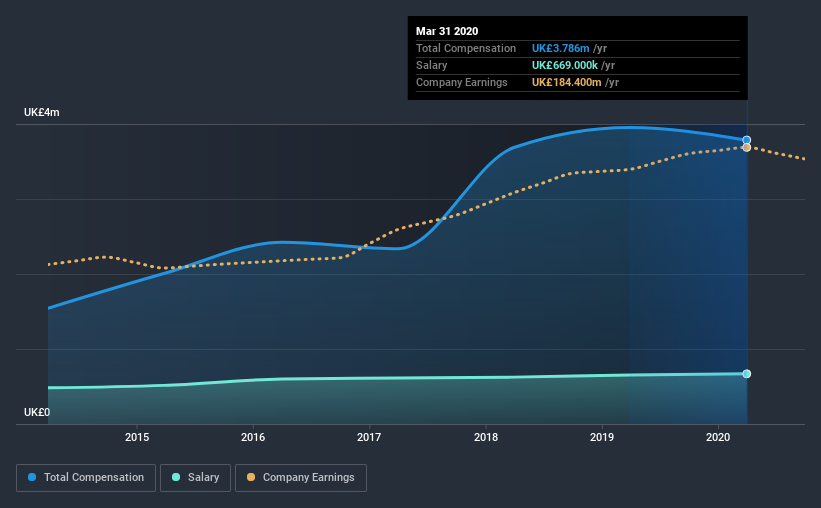Toggle the Company Earnings legend button
The image size is (821, 508).
click(301, 478)
